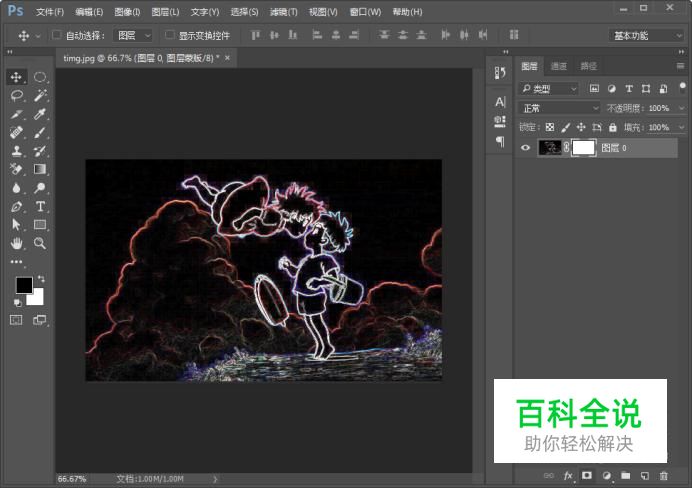Select the Elliptical Marquee tool
692x488 pixels.
point(40,77)
